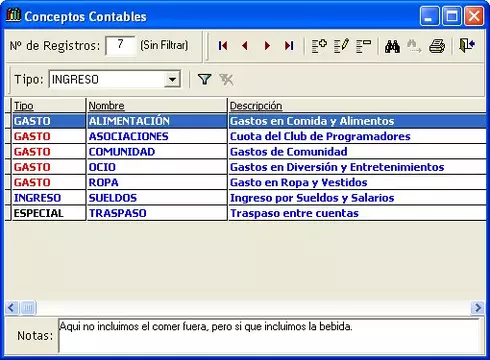
Task: Remove the filter with the crossed funnel icon
Action: (226, 79)
